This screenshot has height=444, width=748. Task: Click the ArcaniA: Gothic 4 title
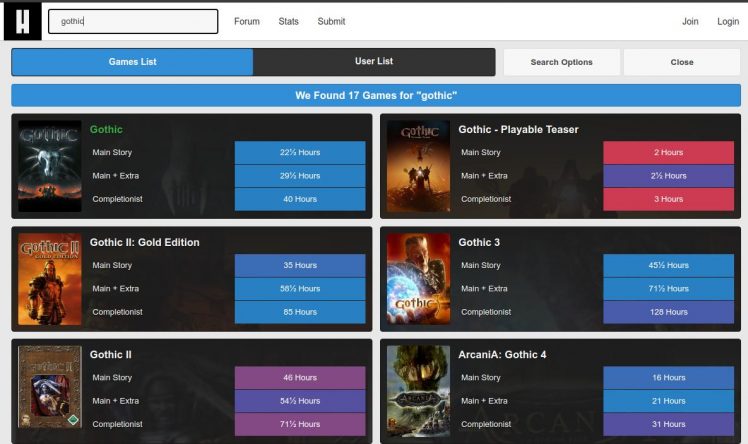tap(502, 354)
